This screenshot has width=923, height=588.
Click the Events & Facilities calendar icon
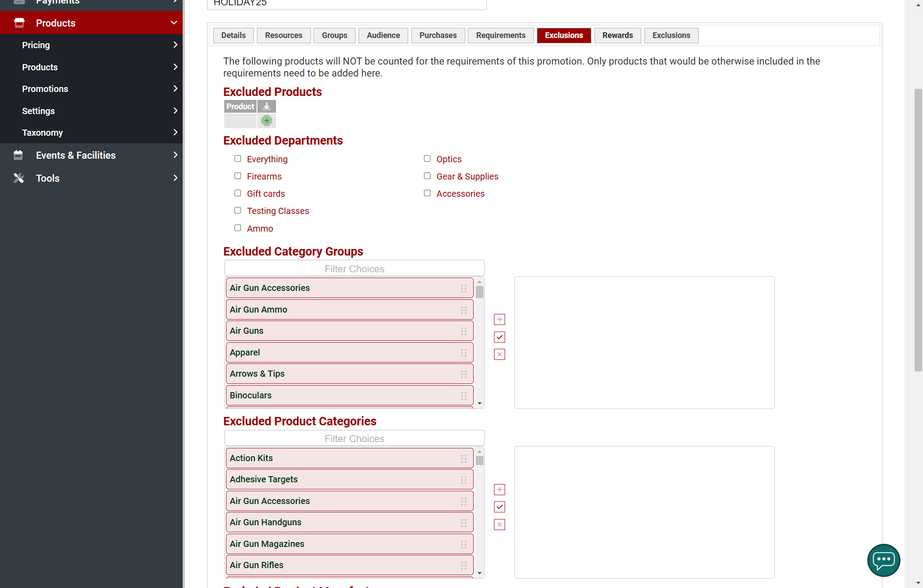[x=18, y=155]
